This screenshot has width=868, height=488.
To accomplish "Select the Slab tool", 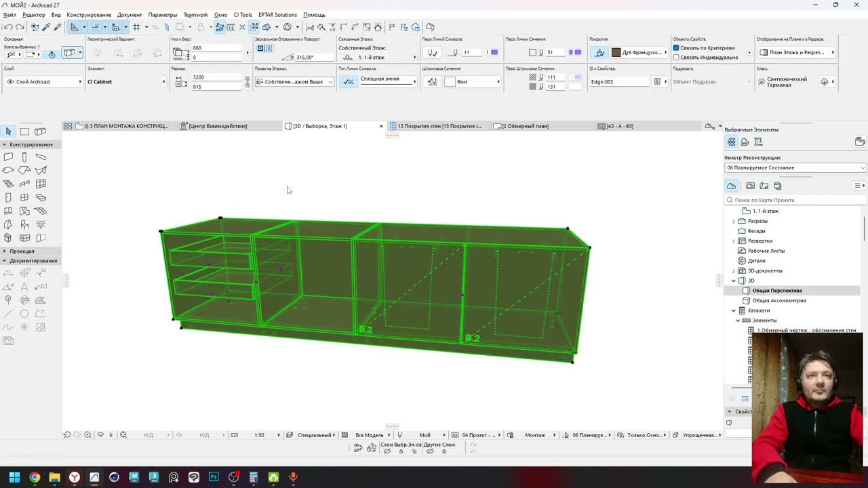I will (x=8, y=170).
